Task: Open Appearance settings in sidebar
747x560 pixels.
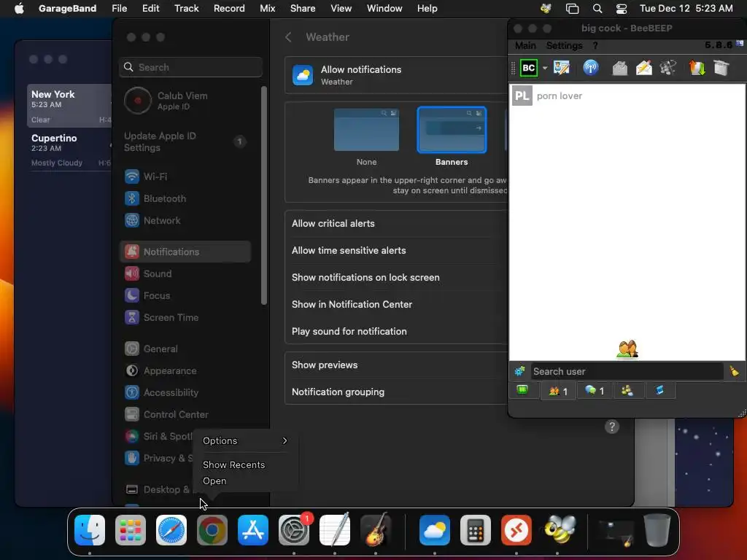Action: click(186, 371)
